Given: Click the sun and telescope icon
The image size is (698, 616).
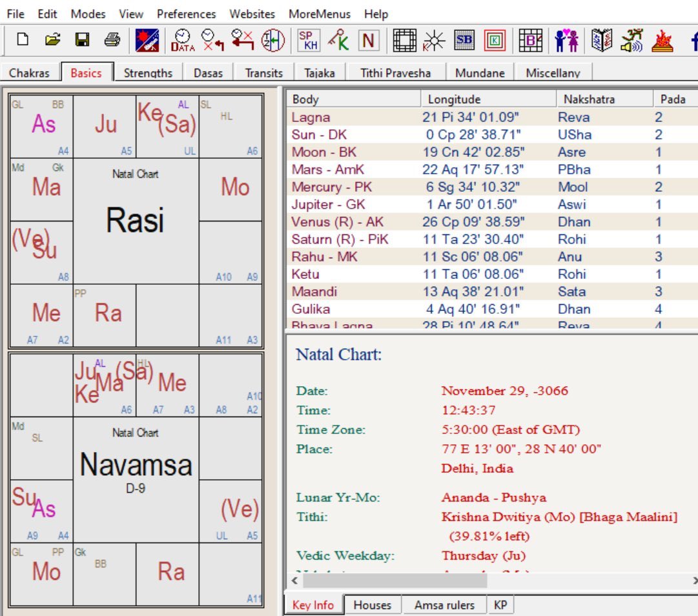Looking at the screenshot, I should (x=147, y=40).
